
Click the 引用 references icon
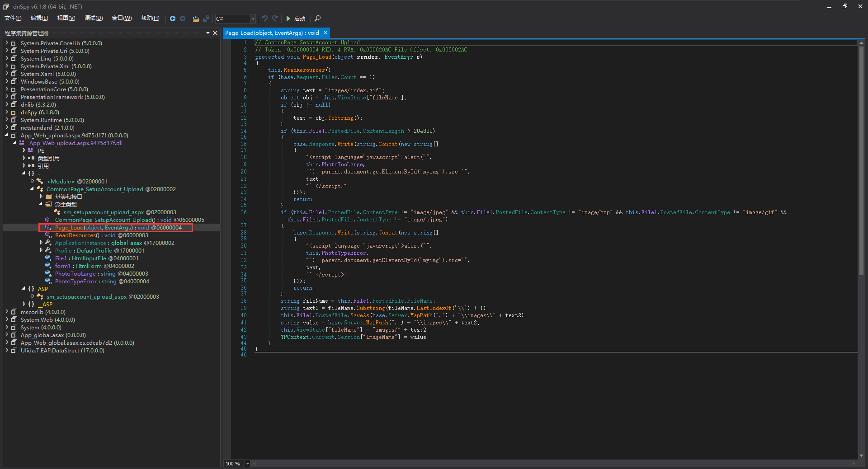coord(31,166)
